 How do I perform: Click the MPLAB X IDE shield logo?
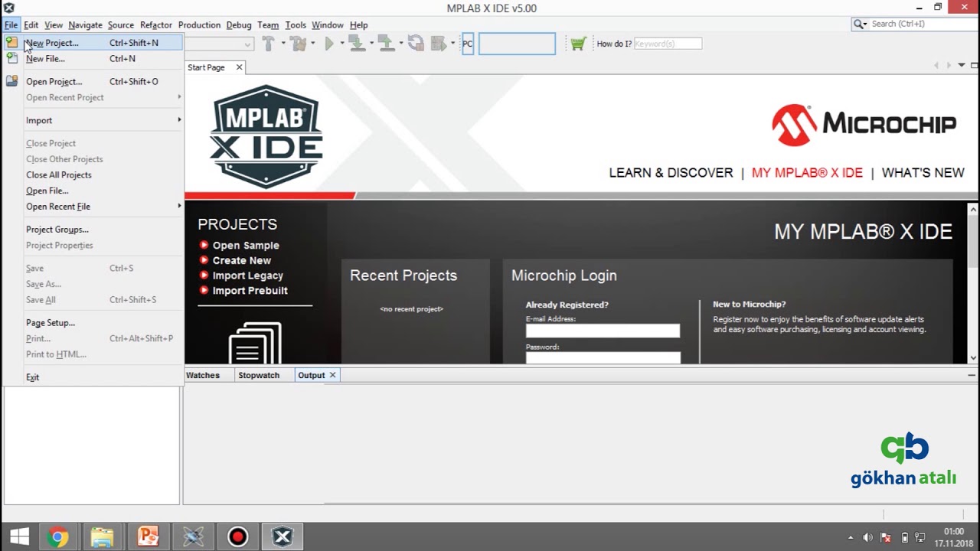(x=266, y=136)
